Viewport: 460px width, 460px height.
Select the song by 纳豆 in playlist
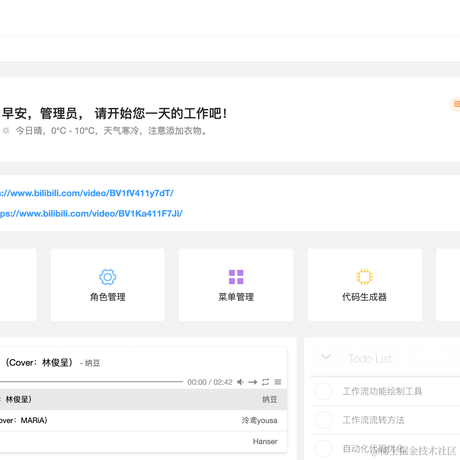tap(144, 399)
